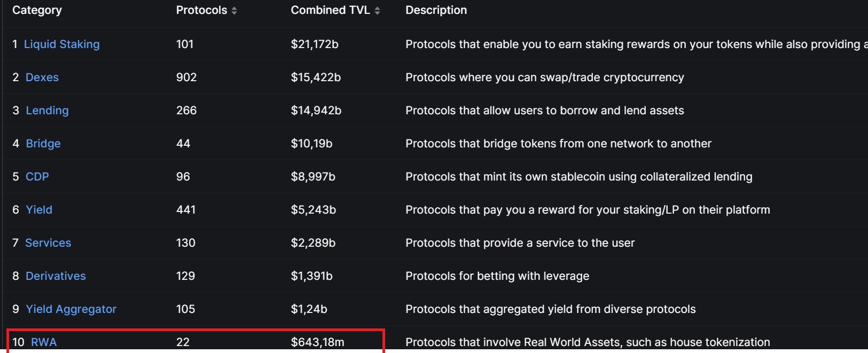
Task: Open the Dexes category link
Action: click(42, 77)
